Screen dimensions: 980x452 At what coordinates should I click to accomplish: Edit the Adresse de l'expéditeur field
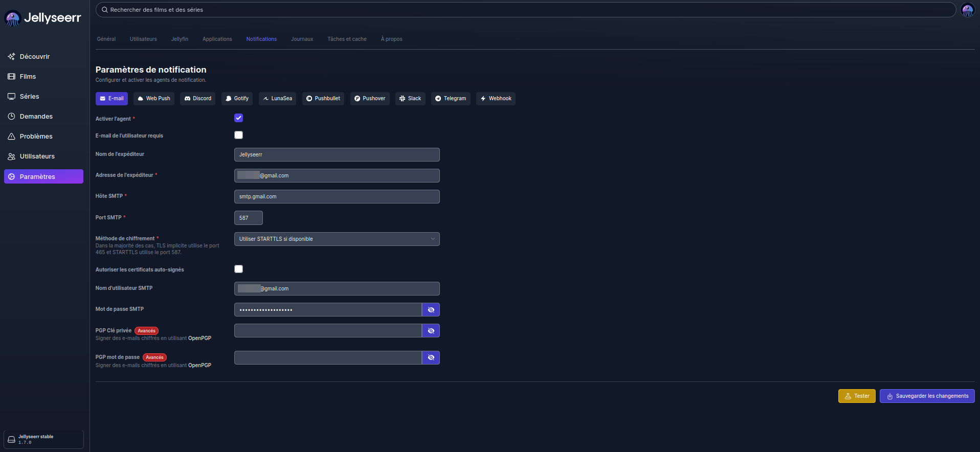click(x=337, y=176)
